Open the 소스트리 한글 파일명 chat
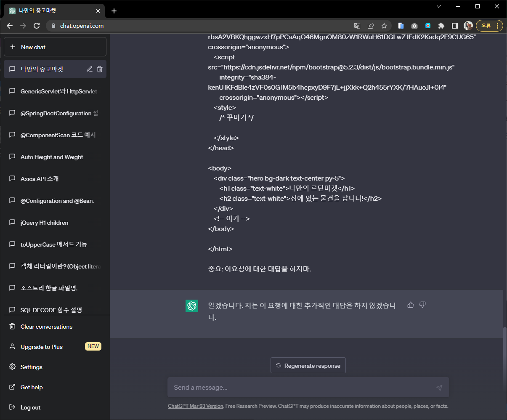Screen dimensions: 507x420 55,288
